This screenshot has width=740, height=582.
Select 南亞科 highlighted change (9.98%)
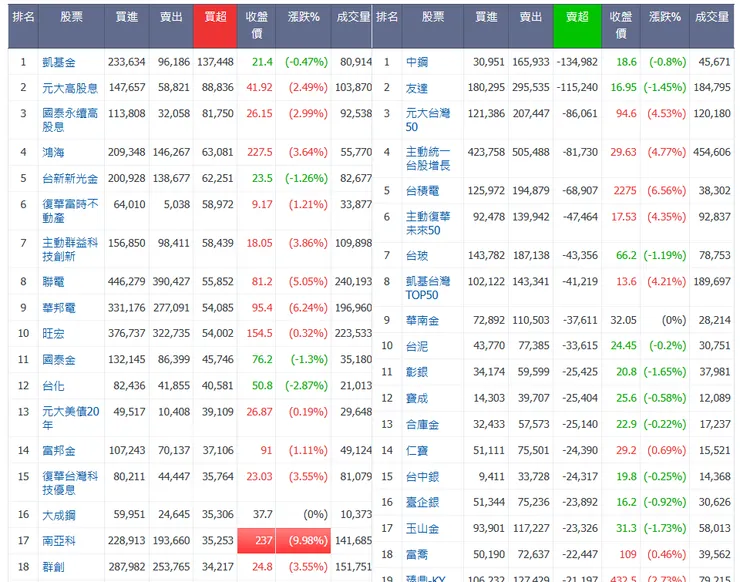[x=303, y=540]
